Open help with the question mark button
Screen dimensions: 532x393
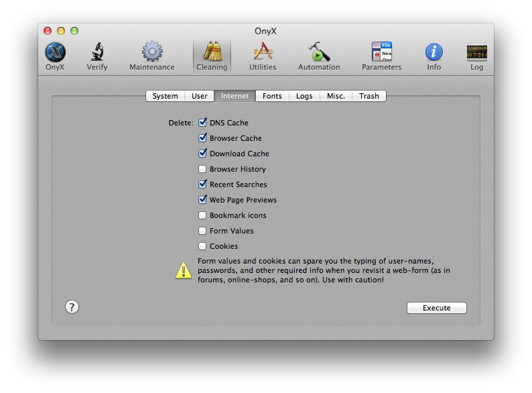point(72,307)
